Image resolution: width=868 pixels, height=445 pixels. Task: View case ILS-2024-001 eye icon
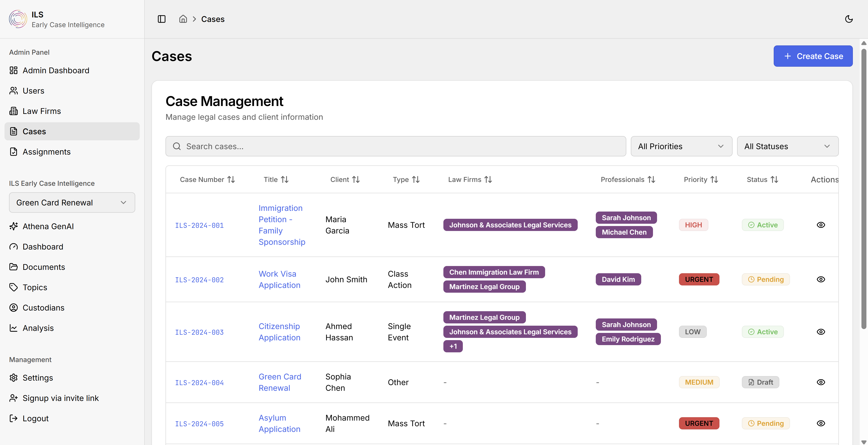pos(821,225)
